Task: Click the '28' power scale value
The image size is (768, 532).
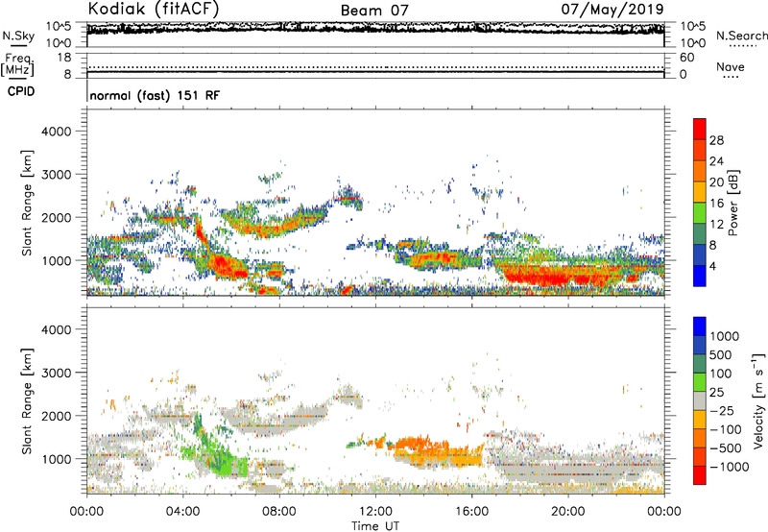Action: tap(716, 140)
